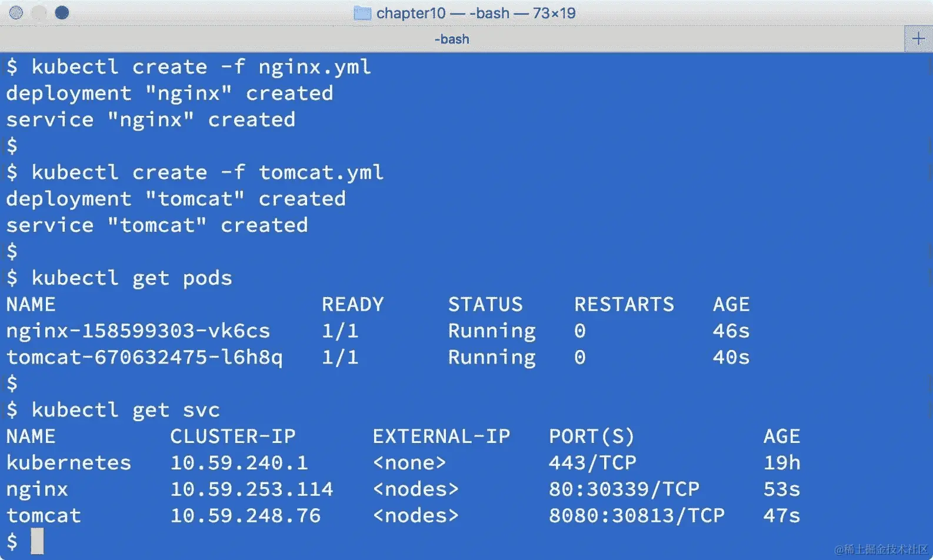The width and height of the screenshot is (933, 560).
Task: Click the command 'kubectl create -f tomcat.yml'
Action: pyautogui.click(x=208, y=172)
